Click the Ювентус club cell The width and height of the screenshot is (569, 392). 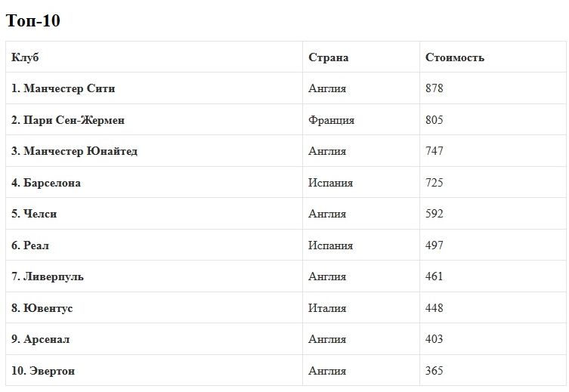point(42,308)
